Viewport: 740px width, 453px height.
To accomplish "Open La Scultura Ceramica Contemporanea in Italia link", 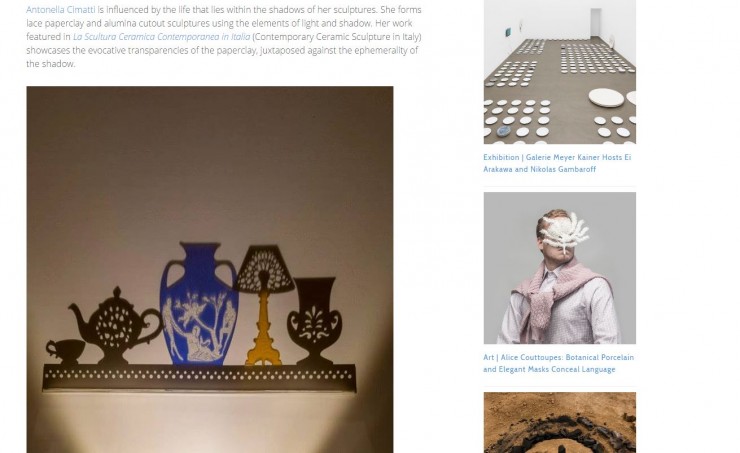I will coord(161,37).
